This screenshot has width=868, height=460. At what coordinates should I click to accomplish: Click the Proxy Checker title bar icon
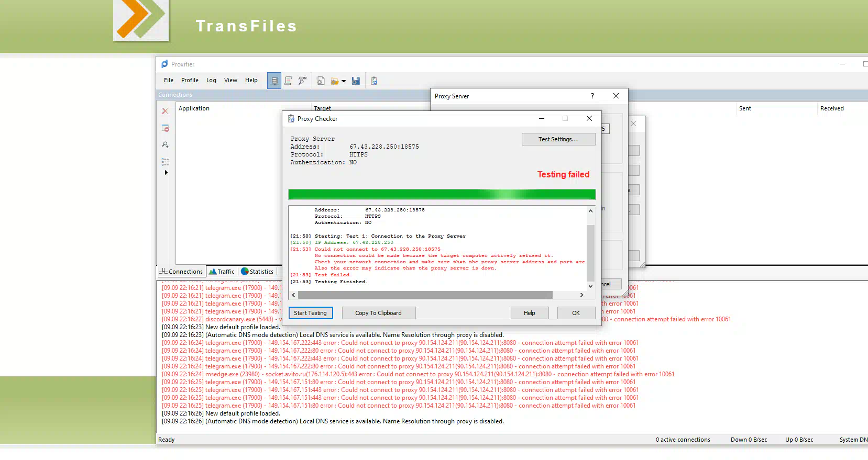pos(291,119)
